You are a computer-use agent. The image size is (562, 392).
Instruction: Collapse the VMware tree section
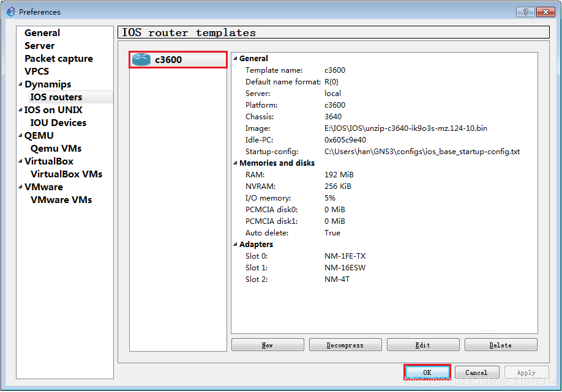(x=20, y=187)
